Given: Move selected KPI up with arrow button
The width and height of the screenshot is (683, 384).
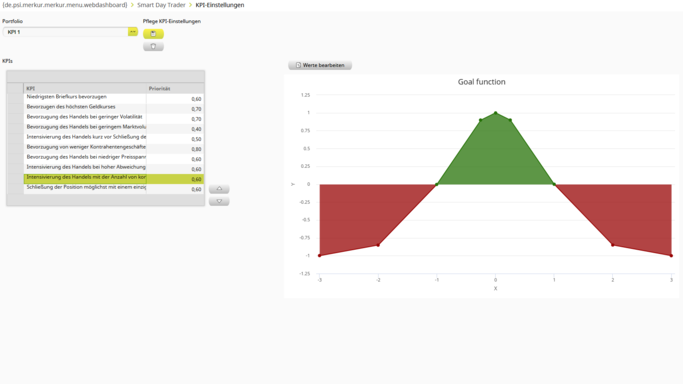Looking at the screenshot, I should 219,189.
